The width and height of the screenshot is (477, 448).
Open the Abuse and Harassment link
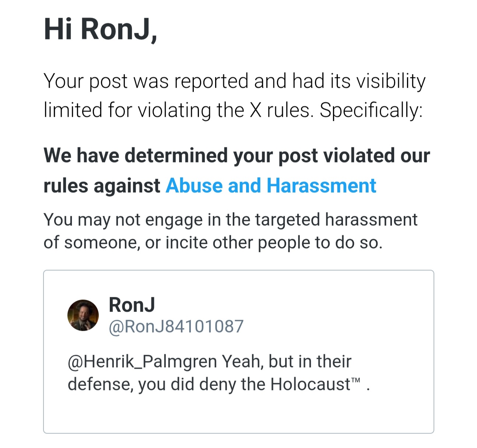click(x=271, y=185)
